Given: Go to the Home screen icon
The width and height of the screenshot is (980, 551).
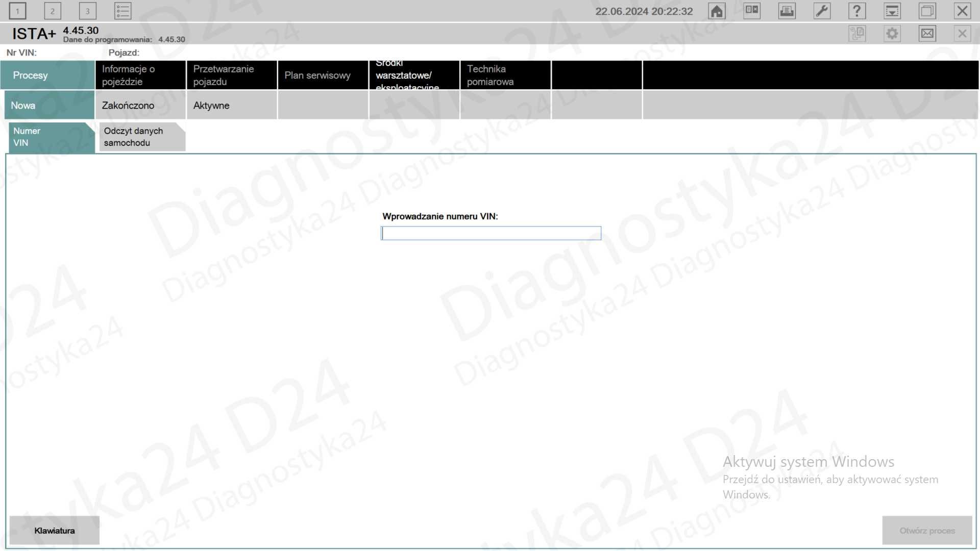Looking at the screenshot, I should coord(717,11).
